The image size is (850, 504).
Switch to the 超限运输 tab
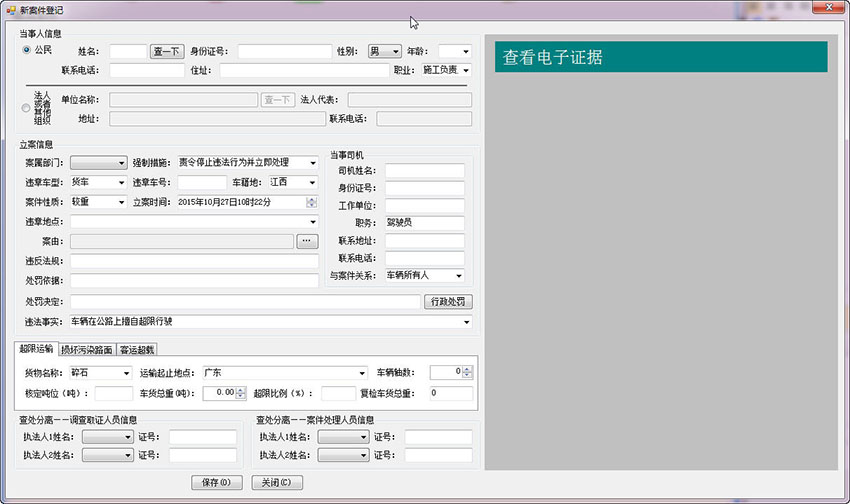point(36,348)
